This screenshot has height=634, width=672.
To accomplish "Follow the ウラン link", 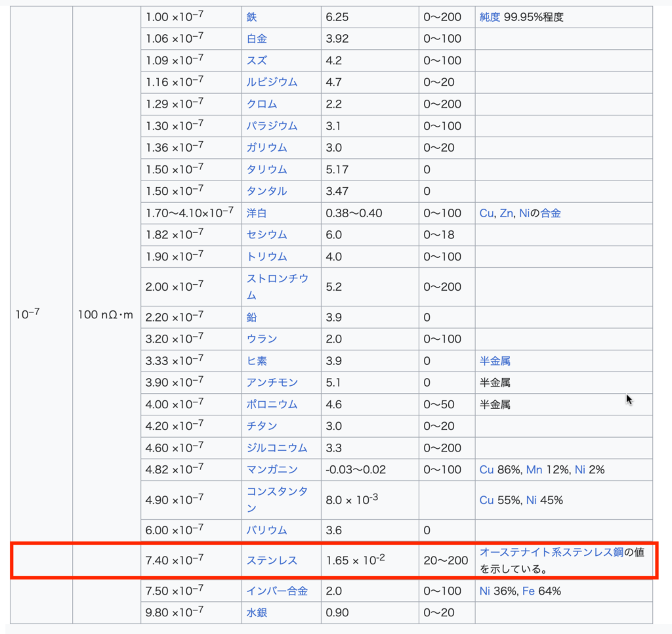I will 262,339.
